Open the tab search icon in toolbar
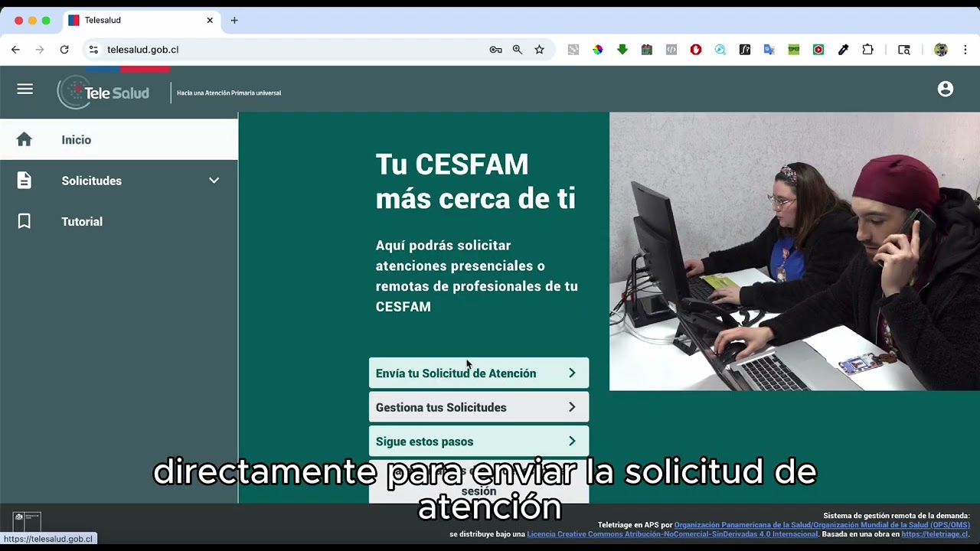 904,50
